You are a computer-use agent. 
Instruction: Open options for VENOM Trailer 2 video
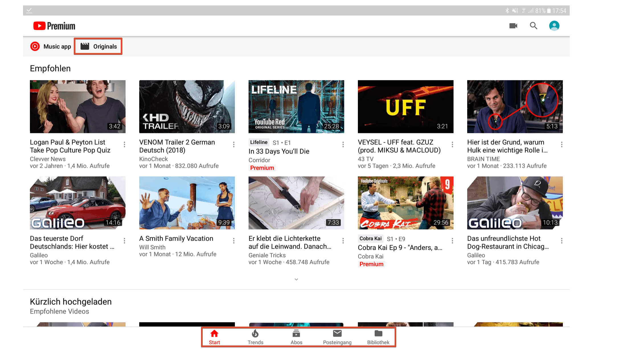(234, 144)
